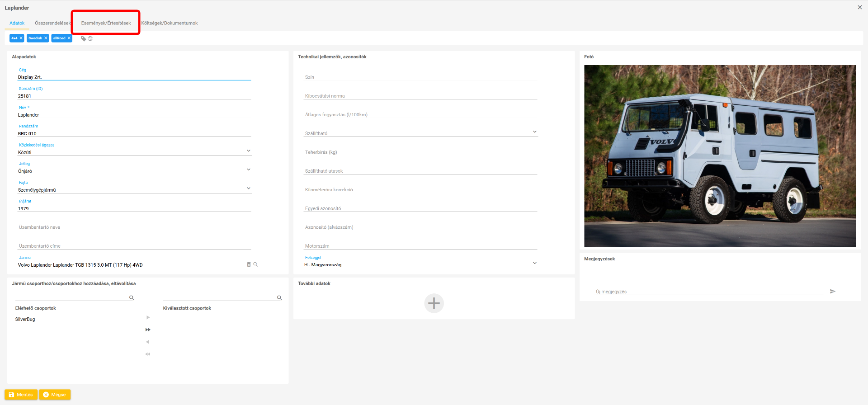This screenshot has height=405, width=868.
Task: Expand the Közlekedési ágazat dropdown
Action: (248, 151)
